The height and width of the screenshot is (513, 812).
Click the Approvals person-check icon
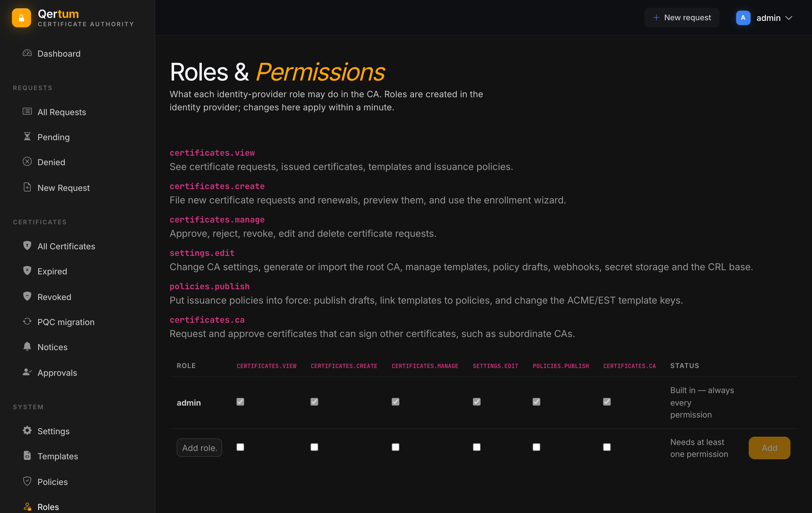(27, 372)
